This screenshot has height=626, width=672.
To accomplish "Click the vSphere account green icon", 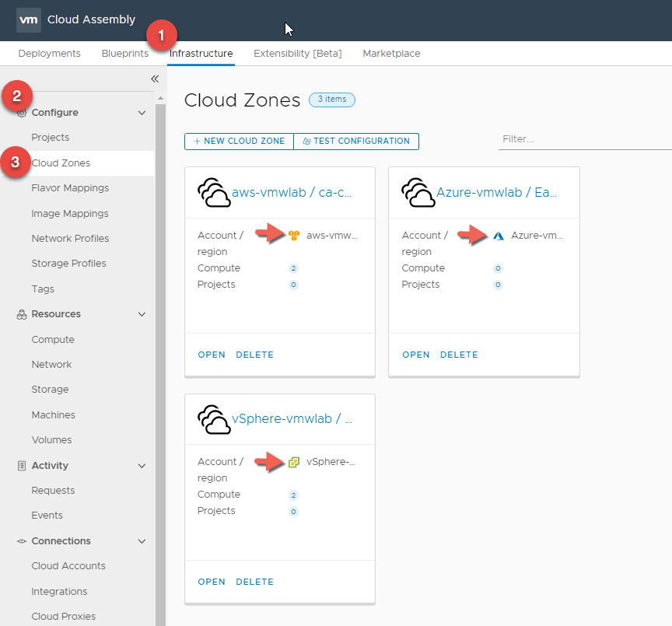I will coord(294,462).
